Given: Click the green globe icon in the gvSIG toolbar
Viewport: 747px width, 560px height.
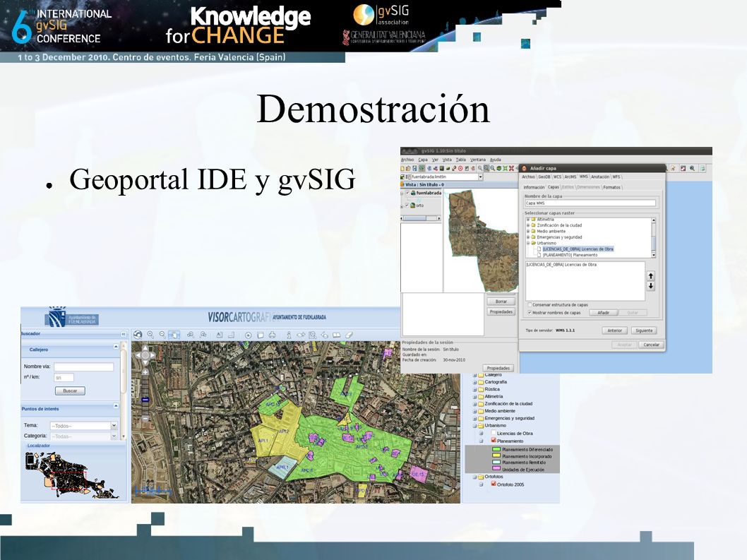Looking at the screenshot, I should pyautogui.click(x=498, y=168).
